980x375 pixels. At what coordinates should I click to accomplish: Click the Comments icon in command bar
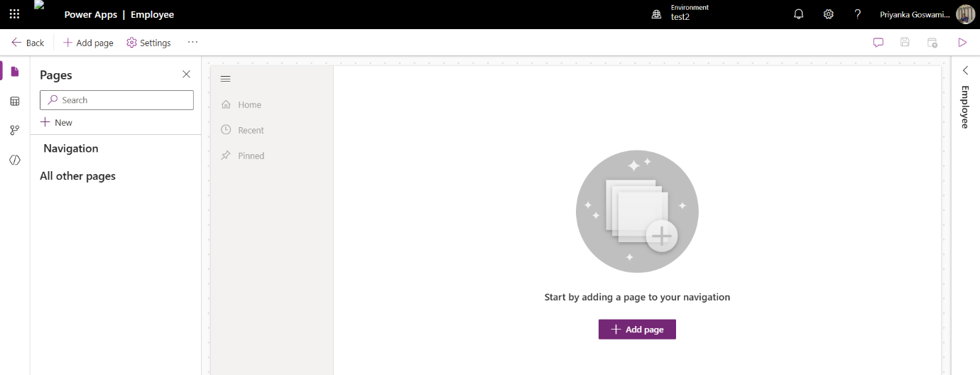(878, 43)
